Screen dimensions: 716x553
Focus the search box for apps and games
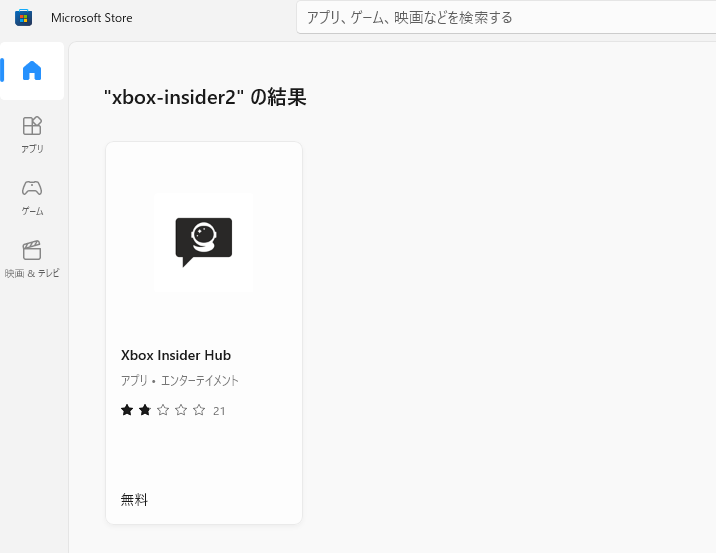[x=506, y=18]
